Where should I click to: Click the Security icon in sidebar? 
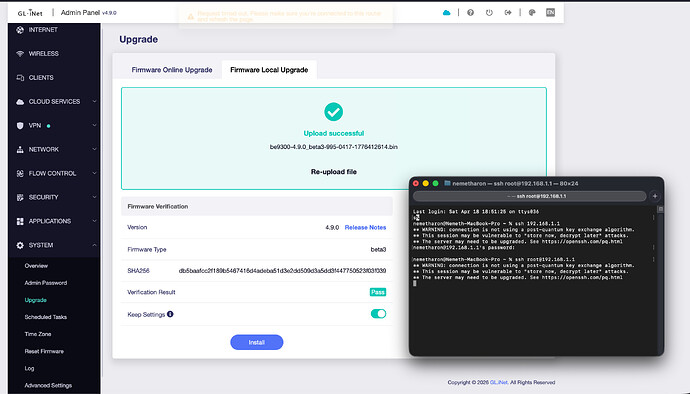click(x=20, y=197)
